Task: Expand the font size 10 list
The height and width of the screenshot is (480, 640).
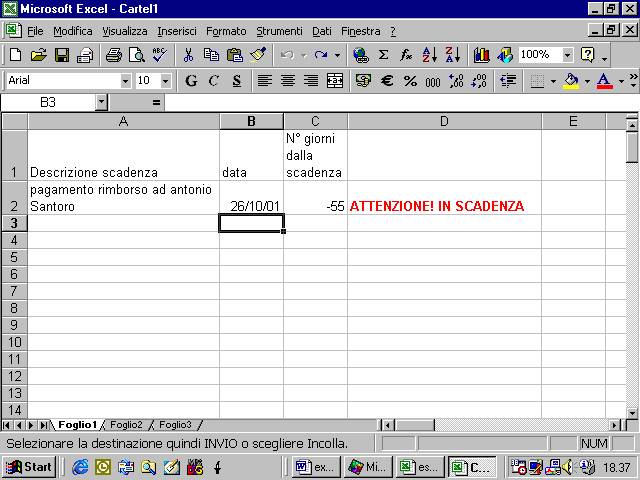Action: tap(165, 81)
